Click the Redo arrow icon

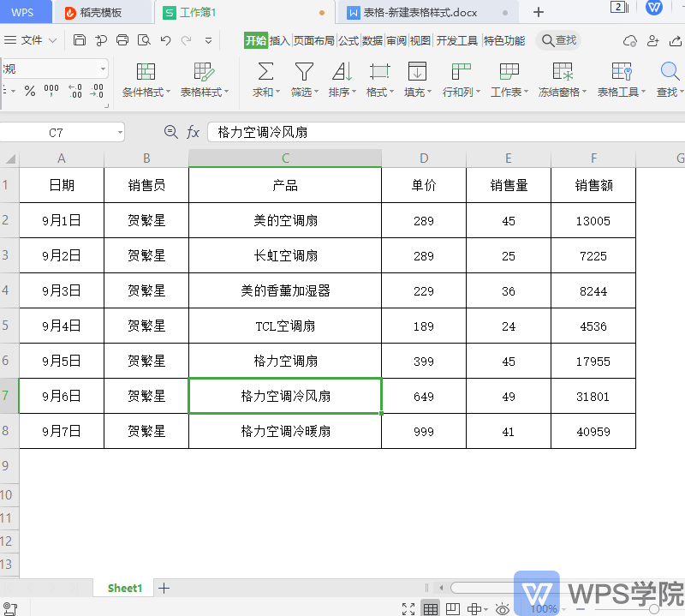187,40
